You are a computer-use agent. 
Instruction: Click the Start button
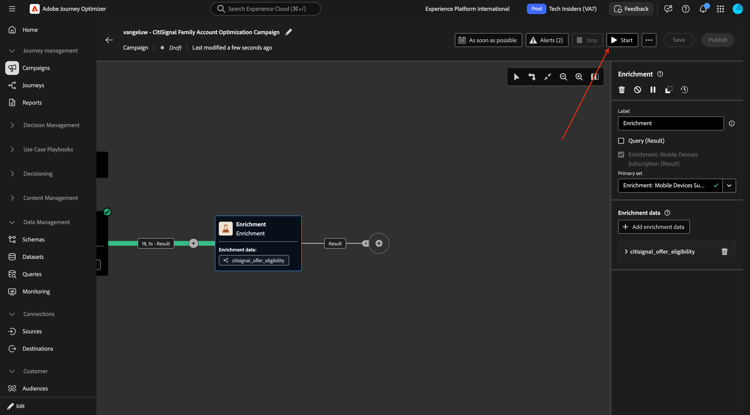622,40
